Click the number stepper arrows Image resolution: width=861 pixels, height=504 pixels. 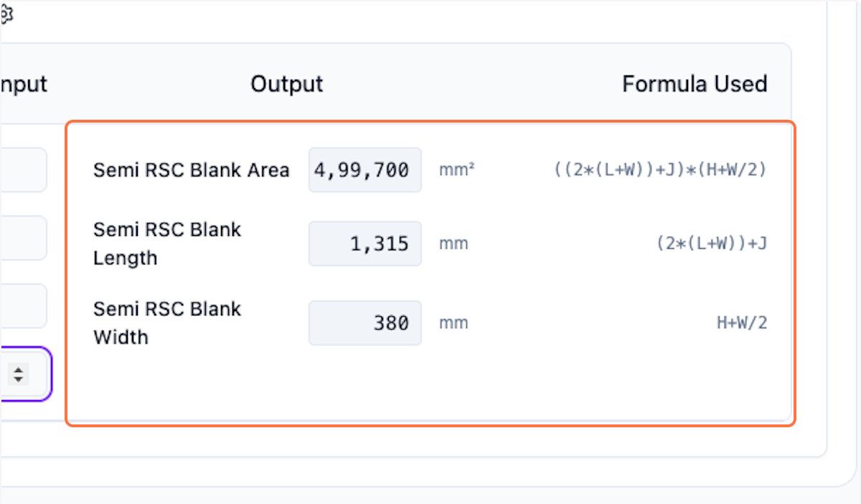point(19,374)
